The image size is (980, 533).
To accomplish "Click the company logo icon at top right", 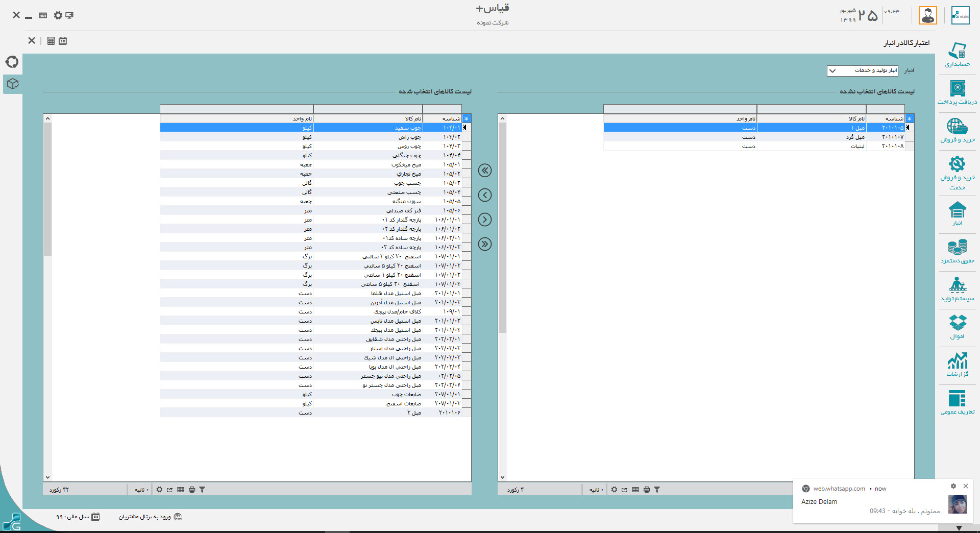I will (960, 15).
